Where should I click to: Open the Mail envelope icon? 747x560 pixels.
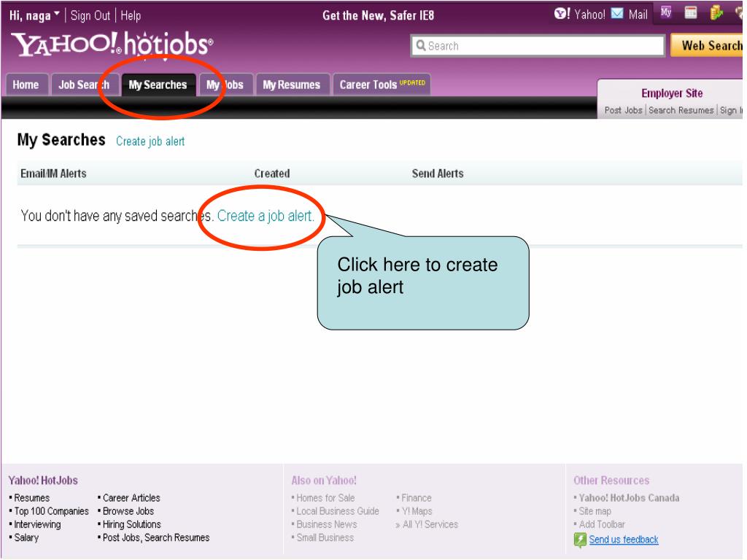point(617,13)
